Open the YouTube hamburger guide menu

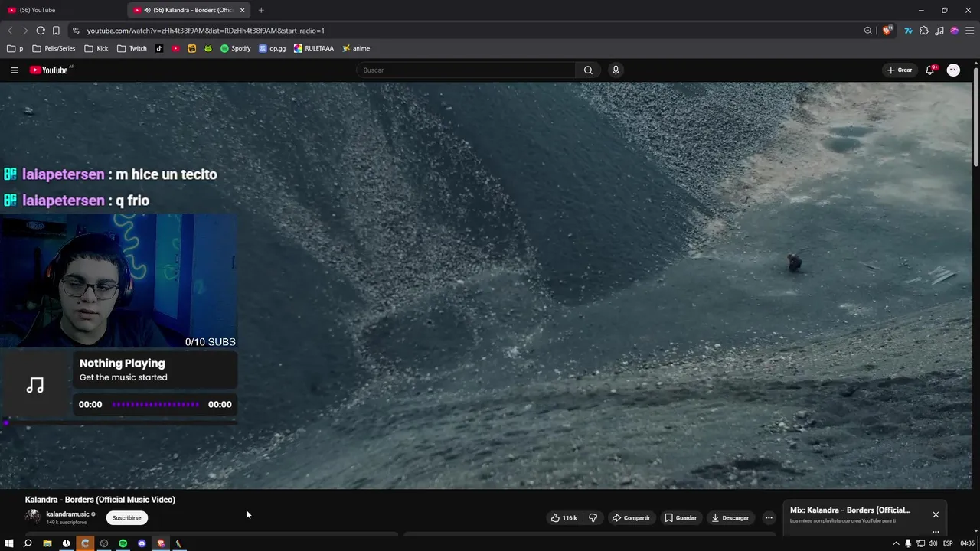click(x=14, y=70)
